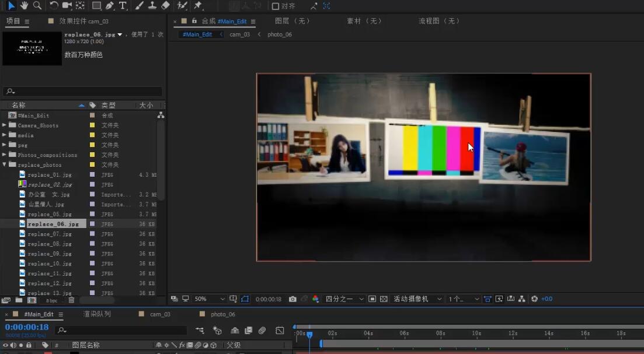Click the new composition icon in Project panel
This screenshot has height=354, width=644.
click(x=32, y=300)
